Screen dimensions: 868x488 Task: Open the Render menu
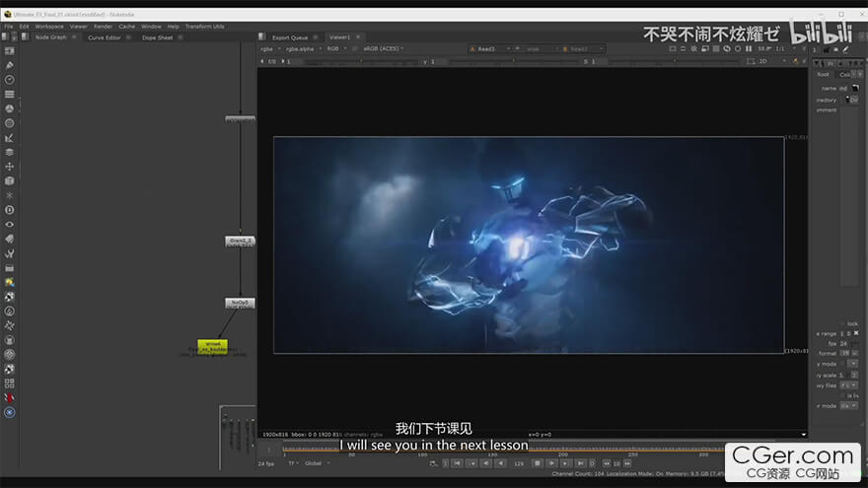pyautogui.click(x=103, y=26)
